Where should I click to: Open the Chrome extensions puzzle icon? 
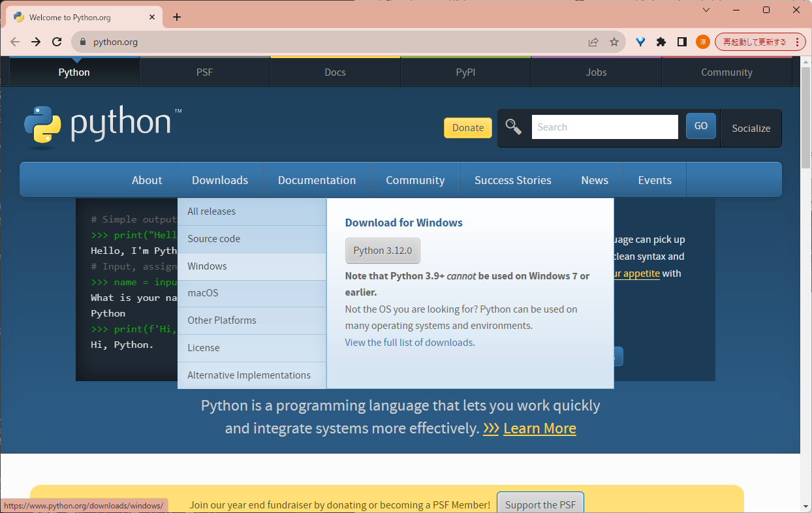coord(661,42)
